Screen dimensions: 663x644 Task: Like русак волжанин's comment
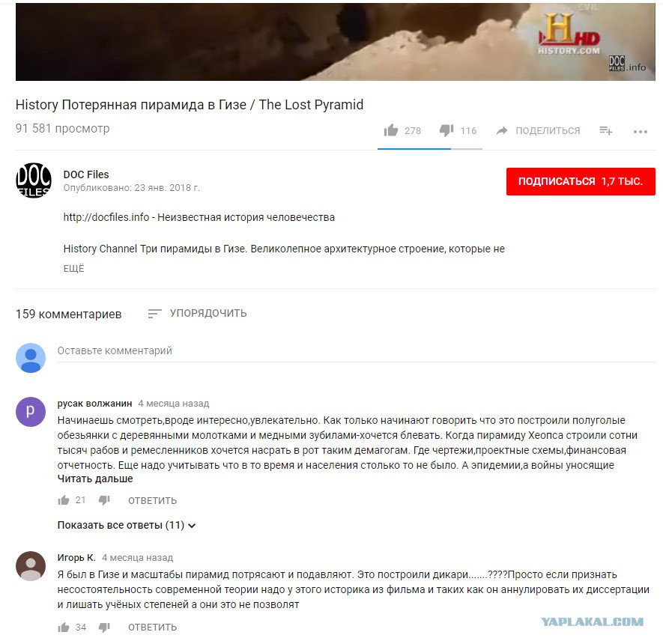point(64,501)
